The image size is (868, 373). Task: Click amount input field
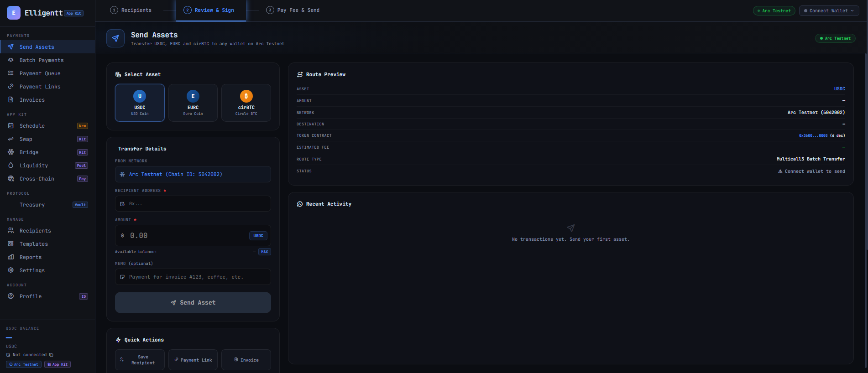coord(193,235)
